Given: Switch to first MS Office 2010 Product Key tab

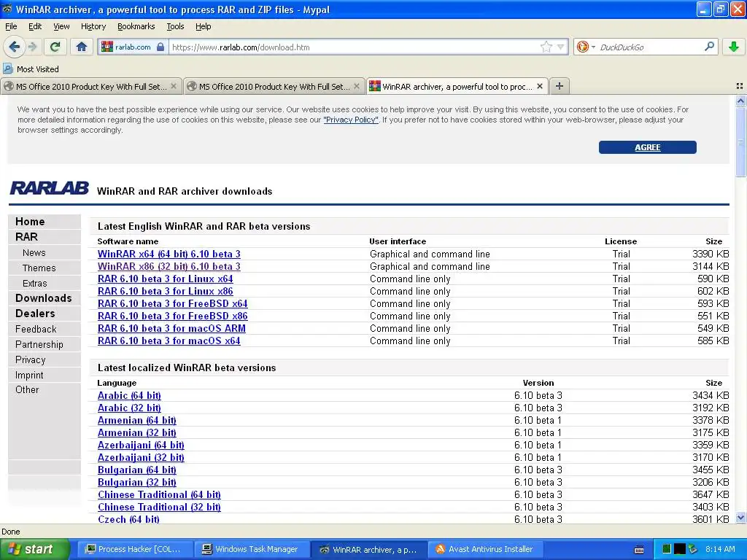Looking at the screenshot, I should point(90,86).
